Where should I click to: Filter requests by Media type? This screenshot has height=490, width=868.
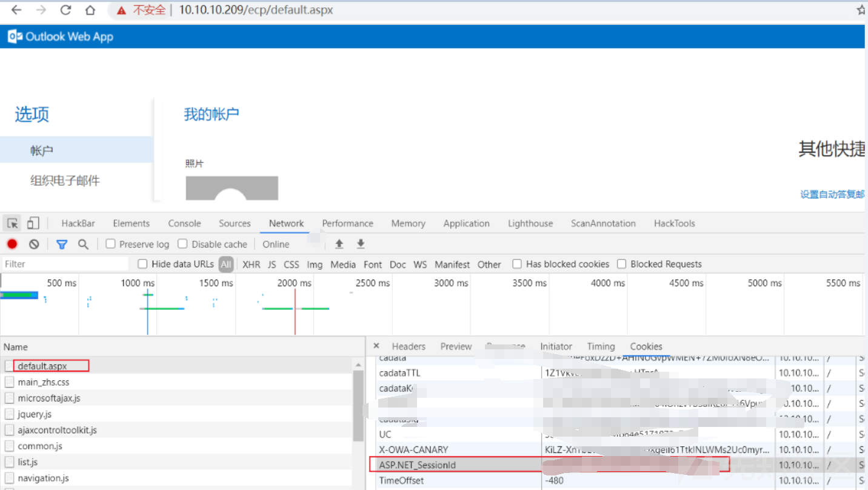(x=343, y=264)
